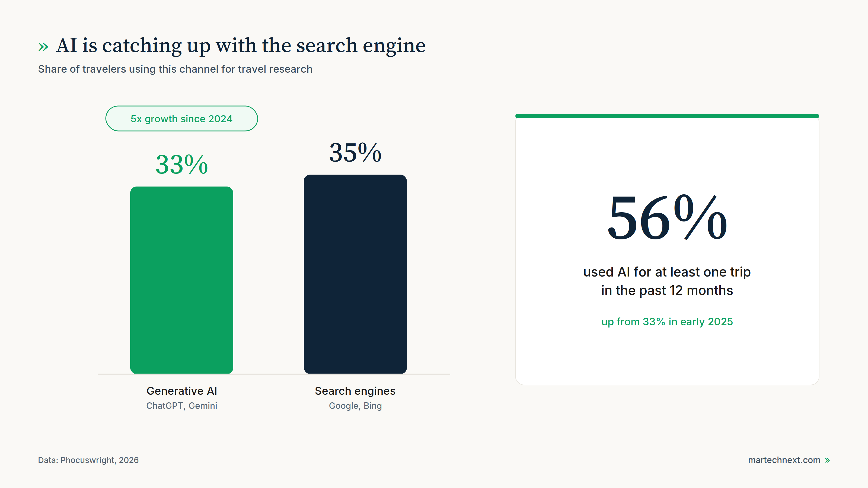This screenshot has height=488, width=868.
Task: Click the green chevron after martechnext.com
Action: coord(827,460)
